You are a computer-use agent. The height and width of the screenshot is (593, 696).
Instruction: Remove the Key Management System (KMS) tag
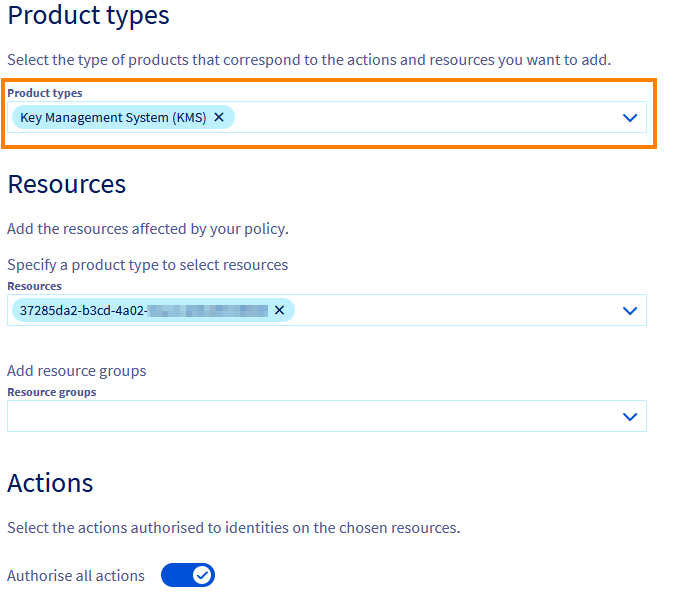tap(219, 117)
